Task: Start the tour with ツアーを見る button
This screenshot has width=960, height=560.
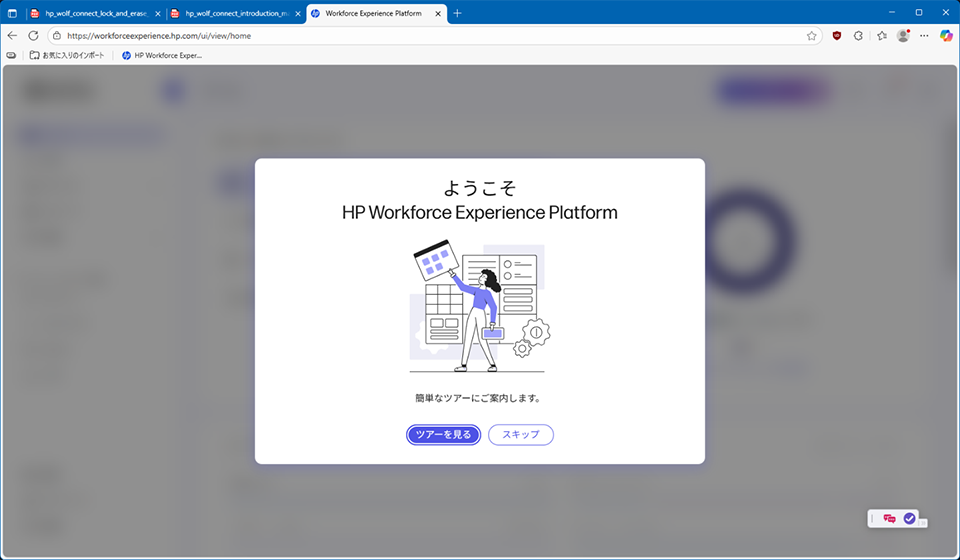Action: 443,435
